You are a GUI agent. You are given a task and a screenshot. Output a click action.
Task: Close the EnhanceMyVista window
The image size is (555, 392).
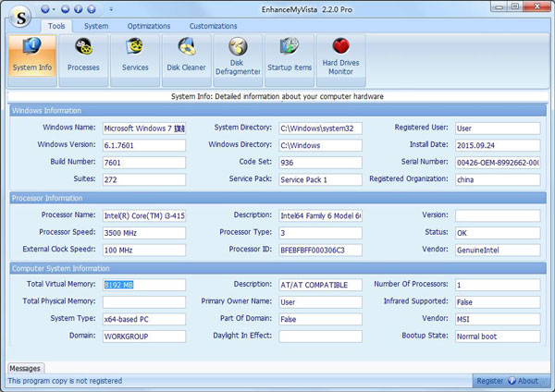[x=536, y=6]
